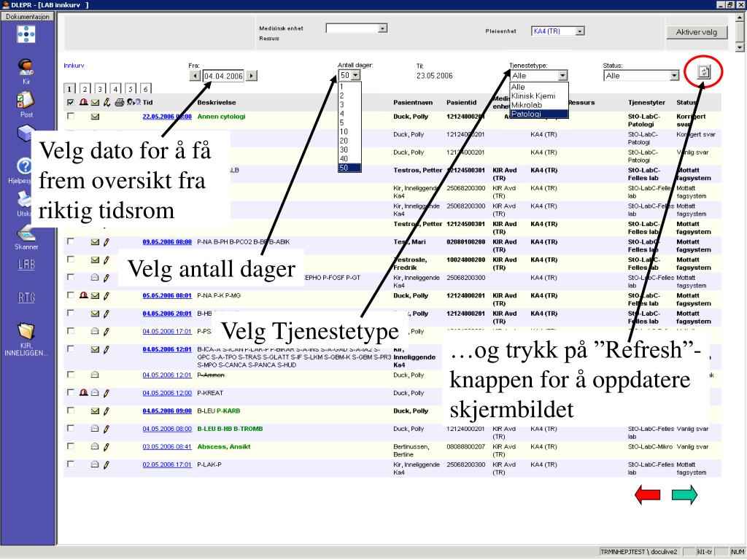The width and height of the screenshot is (747, 560).
Task: Go to page tab 6
Action: pyautogui.click(x=146, y=89)
